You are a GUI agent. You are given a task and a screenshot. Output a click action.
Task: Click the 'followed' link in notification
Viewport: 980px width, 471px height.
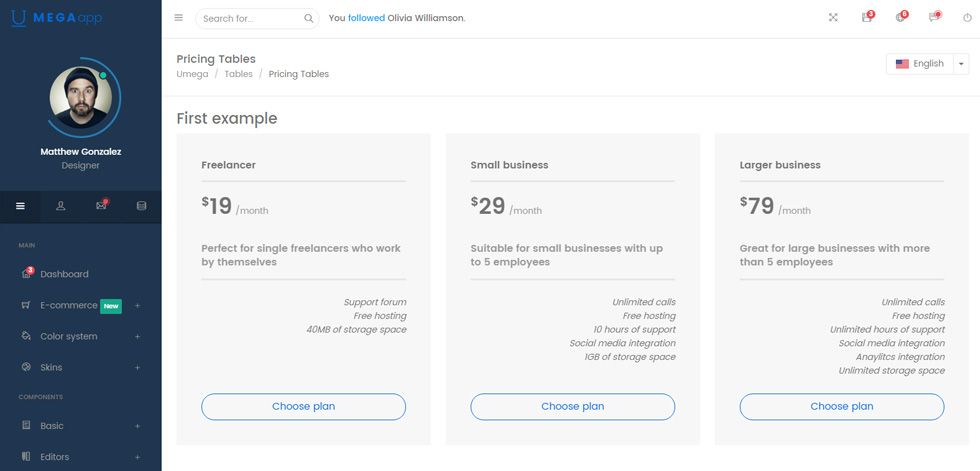coord(366,18)
